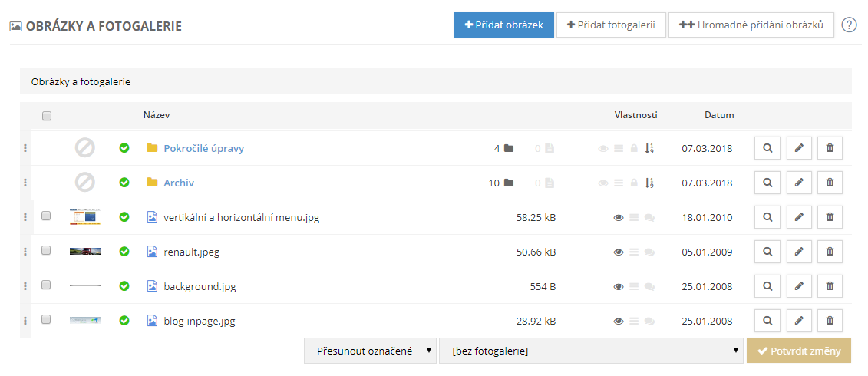Delete blog-inpage.jpg using trash icon
The height and width of the screenshot is (376, 868).
830,321
